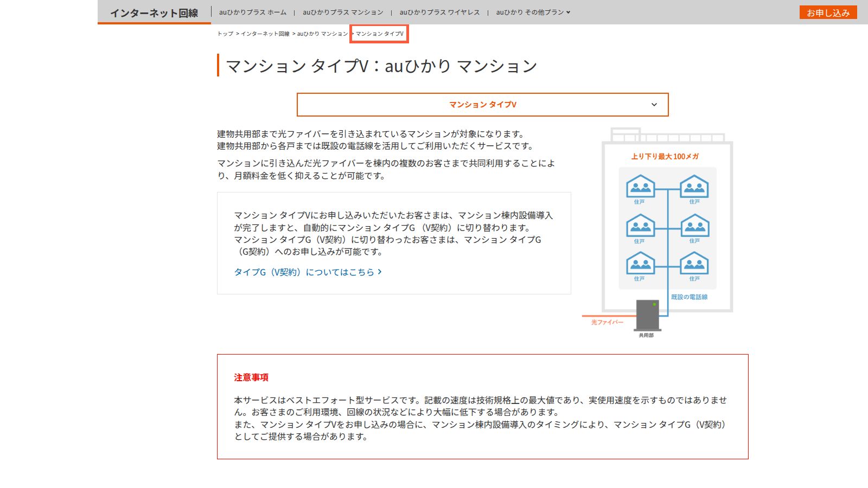Viewport: 868px width, 488px height.
Task: Click the auひかり マンション breadcrumb link
Action: (x=322, y=34)
